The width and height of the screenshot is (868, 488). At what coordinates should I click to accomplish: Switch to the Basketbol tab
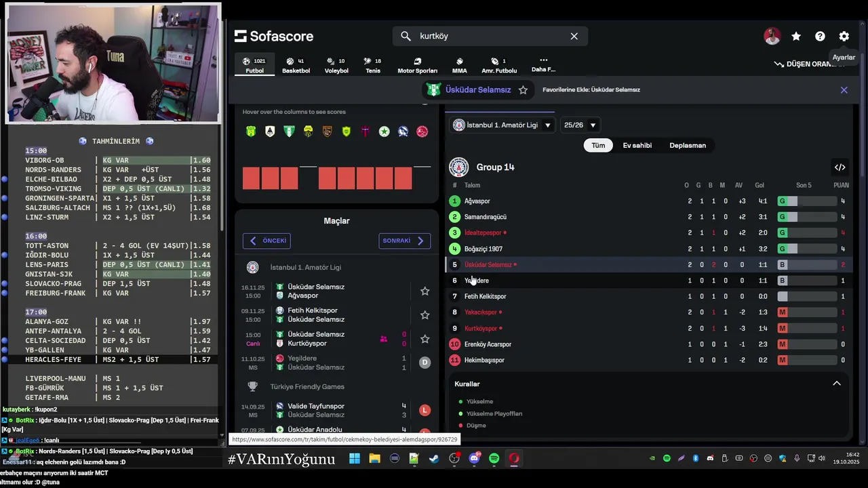(296, 65)
